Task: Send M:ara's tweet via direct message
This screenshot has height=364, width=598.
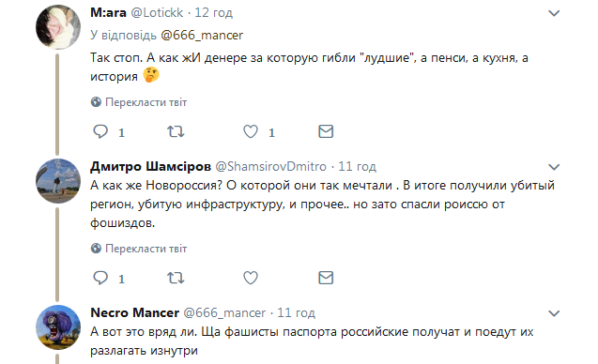Action: pos(326,131)
